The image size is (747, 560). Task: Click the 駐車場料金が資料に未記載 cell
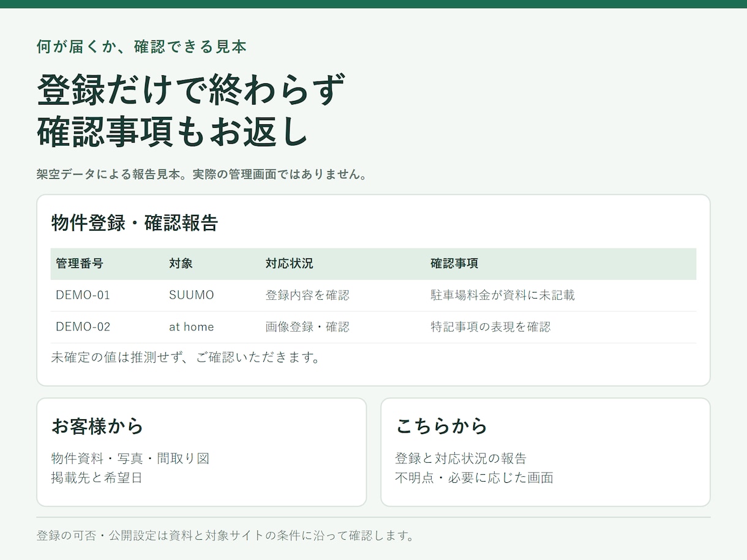(x=503, y=295)
